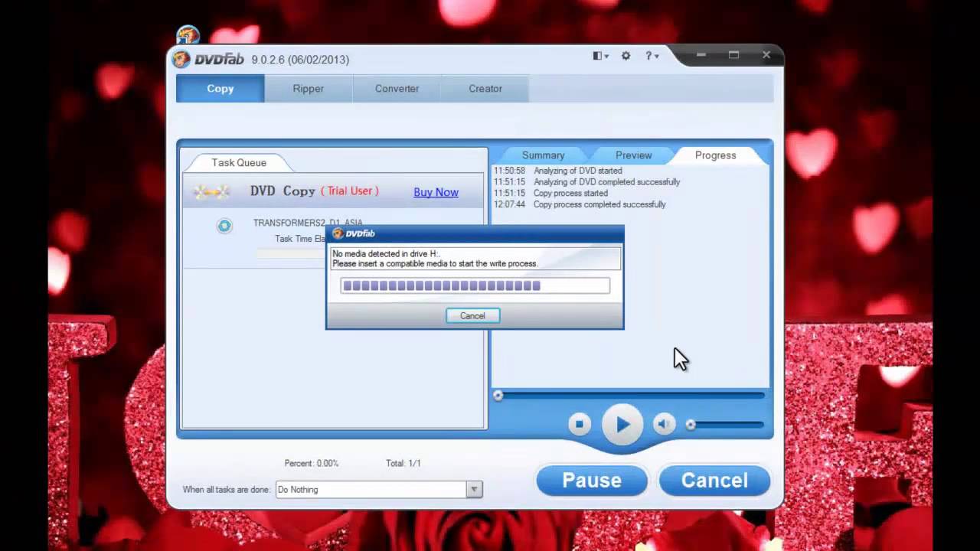Open the Summary tab
The width and height of the screenshot is (980, 551).
coord(543,155)
